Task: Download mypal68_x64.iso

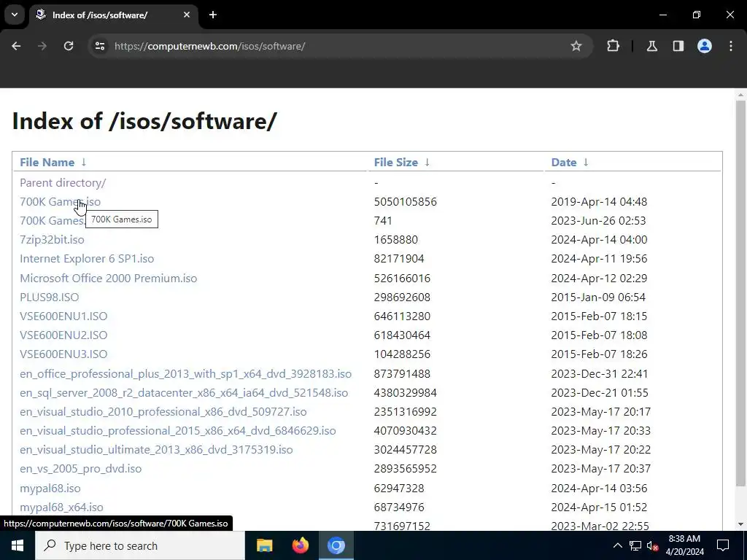Action: point(61,508)
